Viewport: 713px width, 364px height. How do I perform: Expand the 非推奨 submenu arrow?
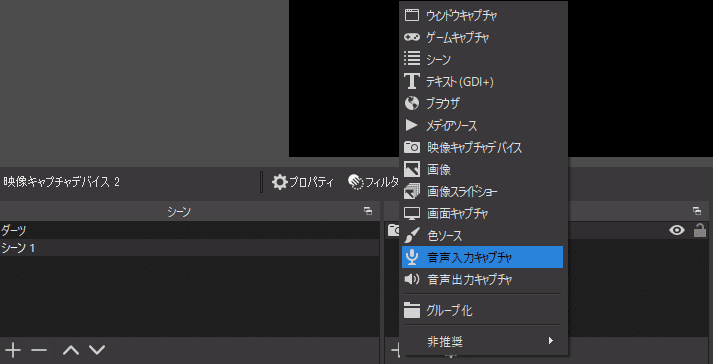(x=551, y=340)
